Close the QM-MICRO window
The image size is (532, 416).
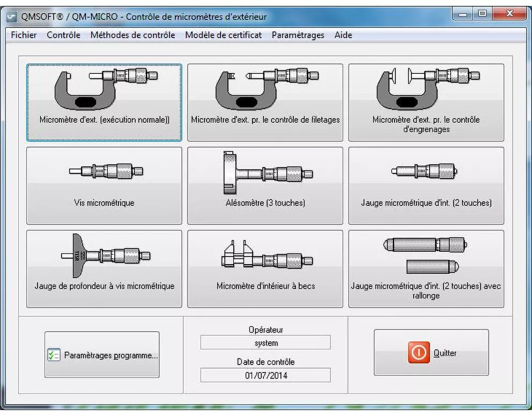[x=509, y=13]
